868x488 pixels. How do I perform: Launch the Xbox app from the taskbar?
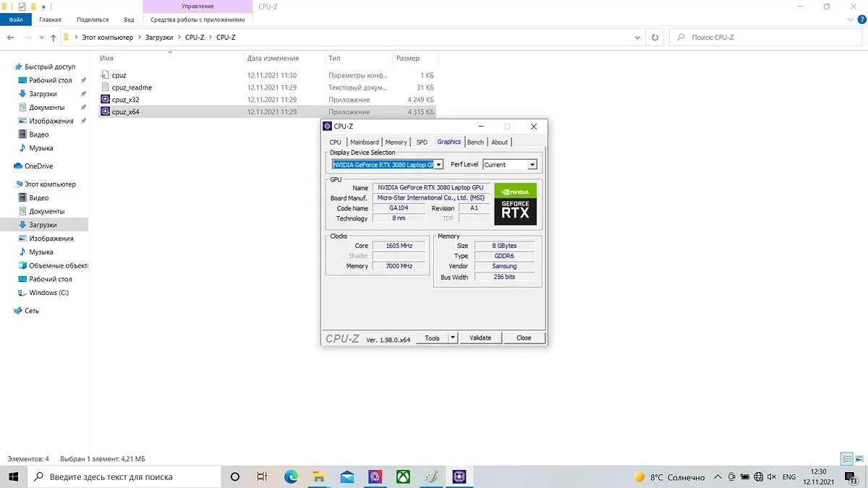(403, 477)
